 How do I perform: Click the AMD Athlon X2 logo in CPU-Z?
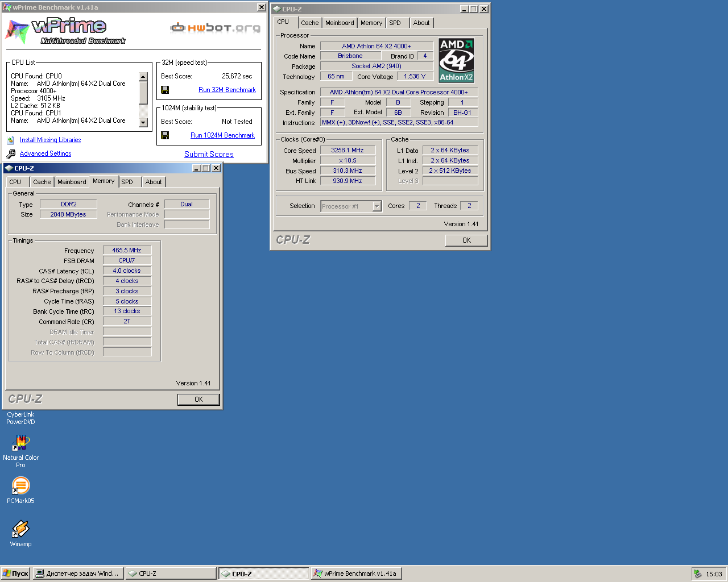point(456,60)
